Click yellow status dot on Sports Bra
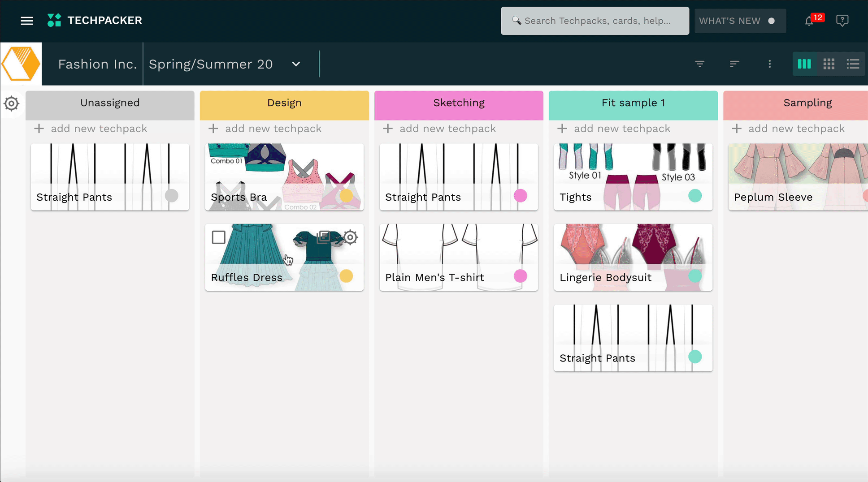The image size is (868, 482). [x=346, y=196]
